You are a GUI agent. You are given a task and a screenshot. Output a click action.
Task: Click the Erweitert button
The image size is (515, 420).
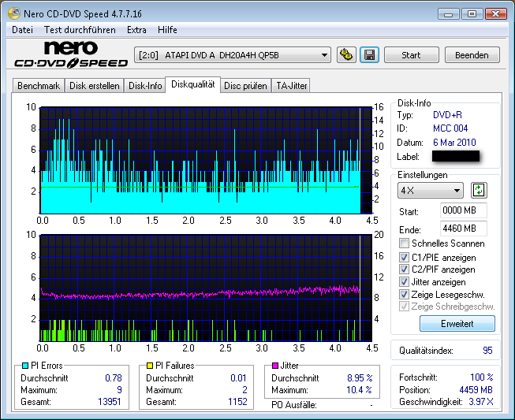(457, 324)
